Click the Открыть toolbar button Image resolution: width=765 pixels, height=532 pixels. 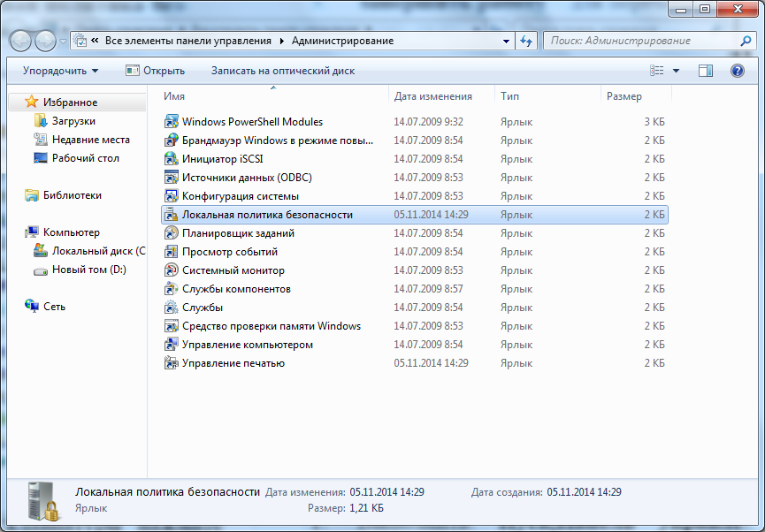155,71
